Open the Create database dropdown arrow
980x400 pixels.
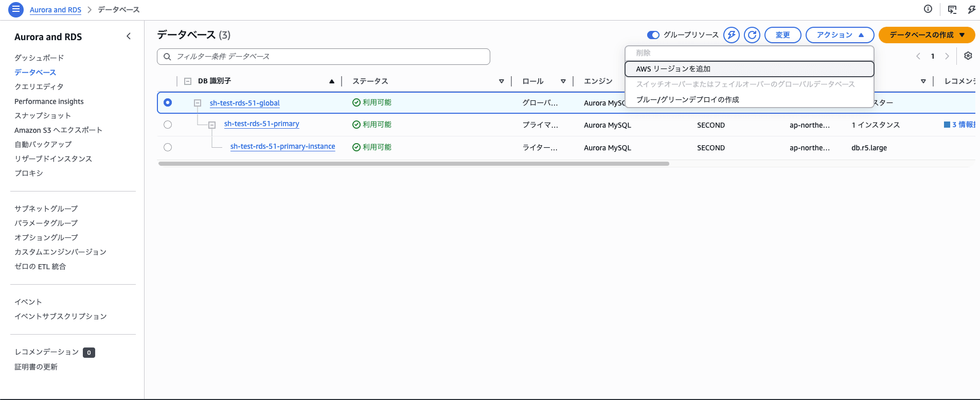[962, 35]
